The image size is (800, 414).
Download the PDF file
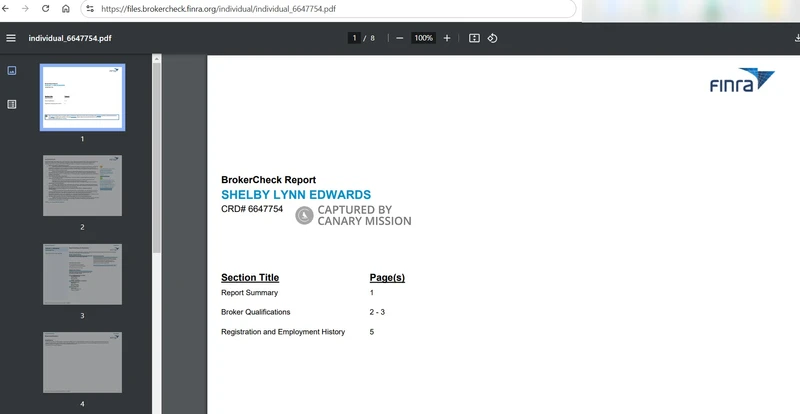click(x=797, y=38)
